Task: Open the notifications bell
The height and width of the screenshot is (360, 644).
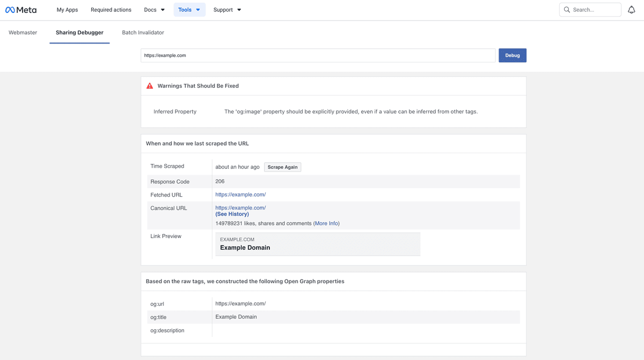Action: [x=632, y=10]
